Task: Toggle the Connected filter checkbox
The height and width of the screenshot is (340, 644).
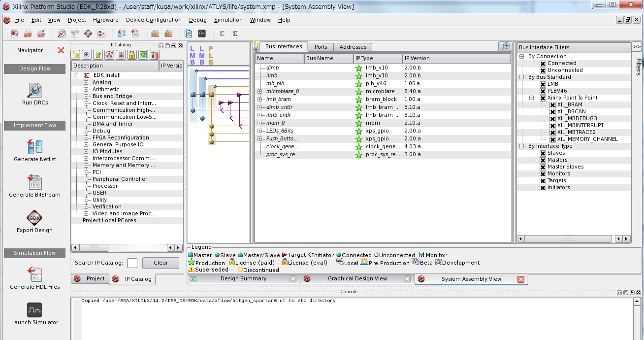Action: click(543, 64)
